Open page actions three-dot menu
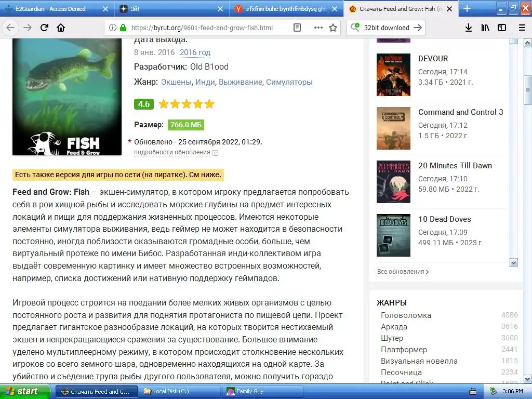The width and height of the screenshot is (532, 399). coord(318,28)
